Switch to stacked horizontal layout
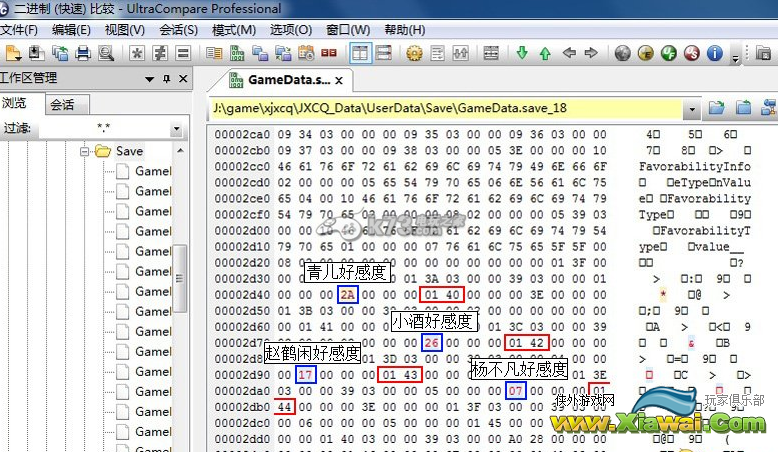The width and height of the screenshot is (778, 452). click(x=384, y=53)
